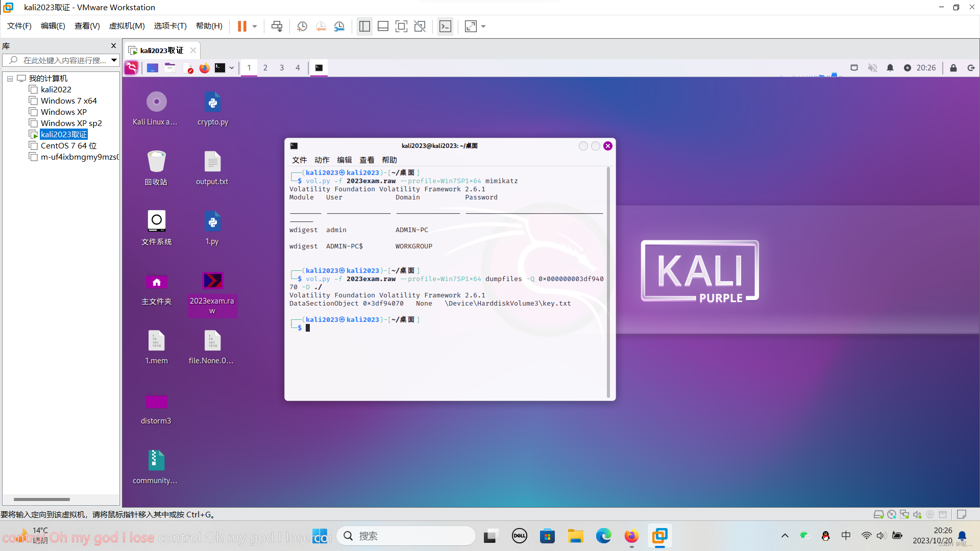
Task: Click the library panel horizontal scrollbar
Action: [x=42, y=499]
